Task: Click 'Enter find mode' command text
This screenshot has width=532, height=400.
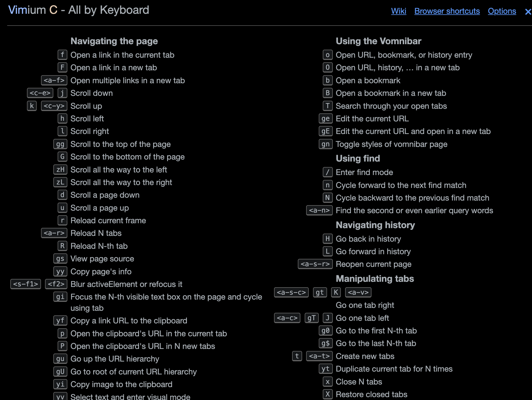Action: pos(364,172)
